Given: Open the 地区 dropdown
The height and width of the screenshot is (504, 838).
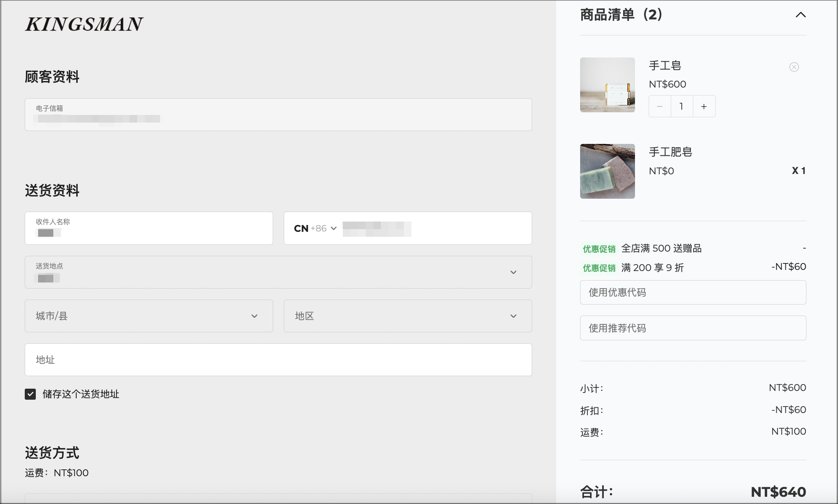Looking at the screenshot, I should [408, 316].
